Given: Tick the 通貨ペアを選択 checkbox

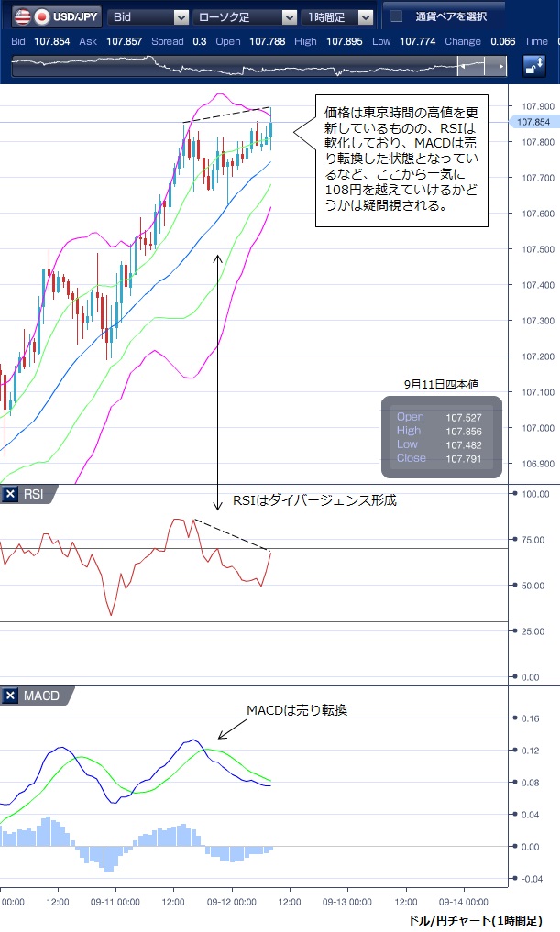Looking at the screenshot, I should pos(397,16).
